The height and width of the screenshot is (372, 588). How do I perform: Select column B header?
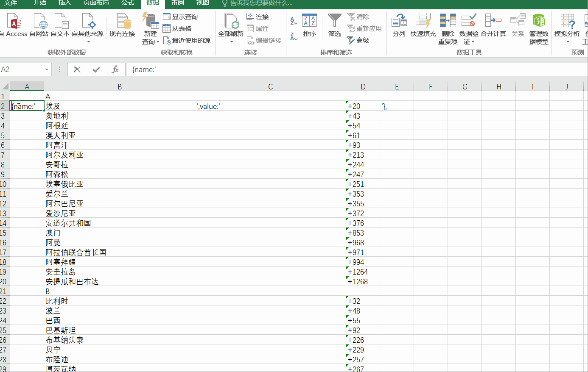coord(120,86)
